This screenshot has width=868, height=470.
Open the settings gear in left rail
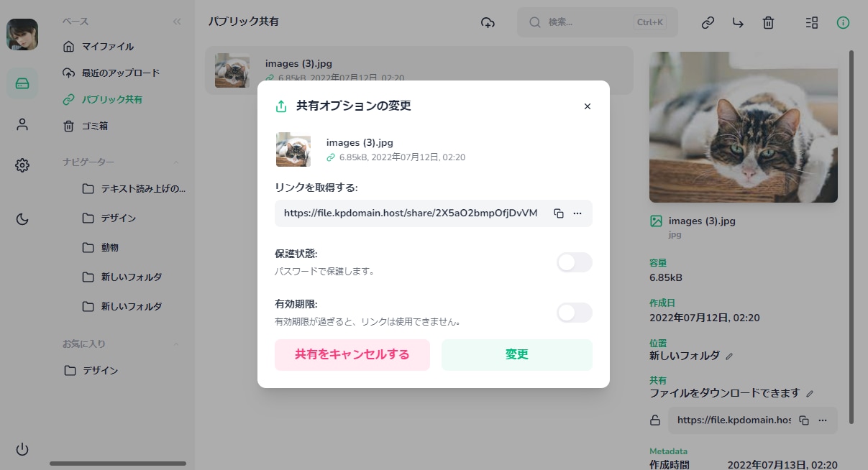[22, 165]
